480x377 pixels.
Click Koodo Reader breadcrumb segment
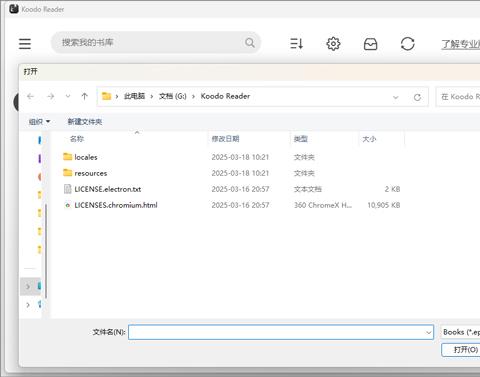(225, 96)
